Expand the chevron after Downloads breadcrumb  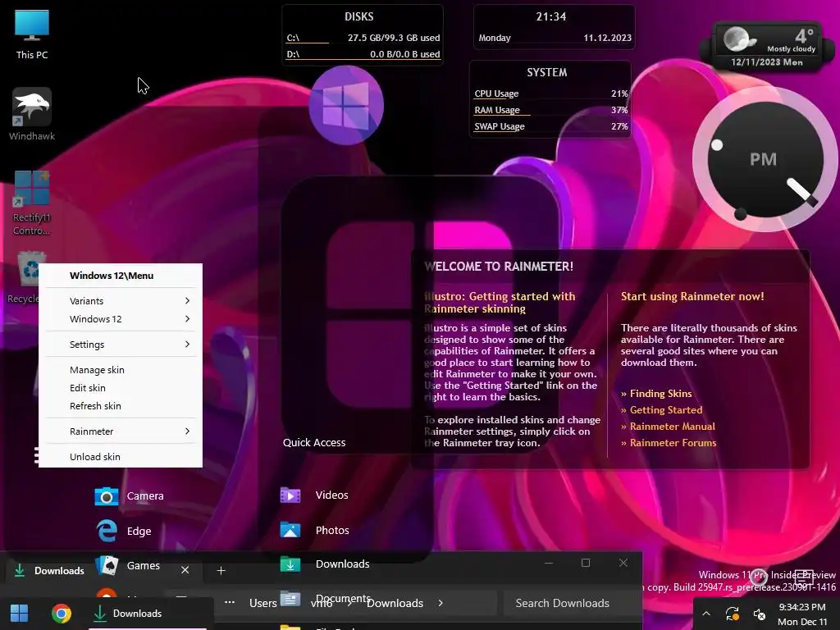click(x=441, y=603)
